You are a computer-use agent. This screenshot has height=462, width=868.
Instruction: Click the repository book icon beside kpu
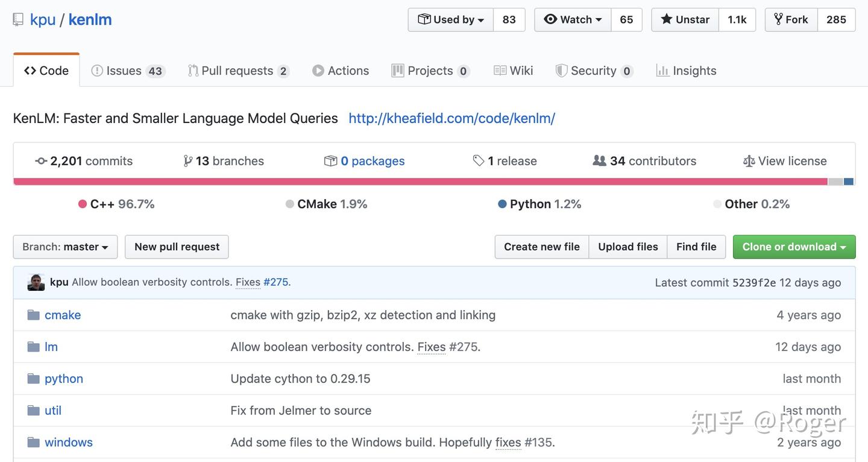pyautogui.click(x=18, y=20)
